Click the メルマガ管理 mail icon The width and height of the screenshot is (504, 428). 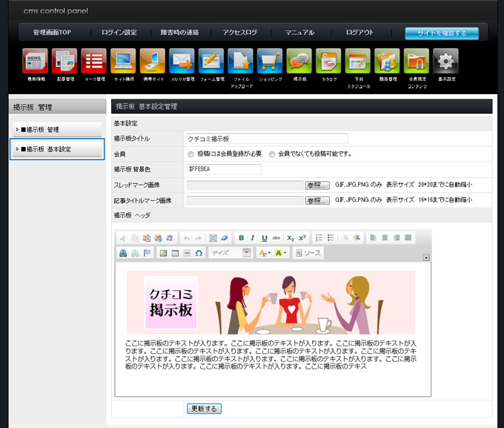pos(181,62)
